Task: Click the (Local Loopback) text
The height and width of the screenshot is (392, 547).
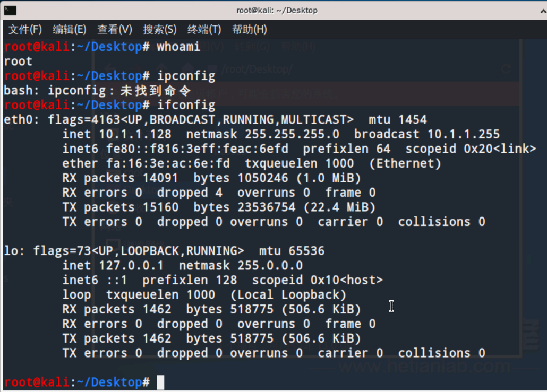Action: [288, 295]
